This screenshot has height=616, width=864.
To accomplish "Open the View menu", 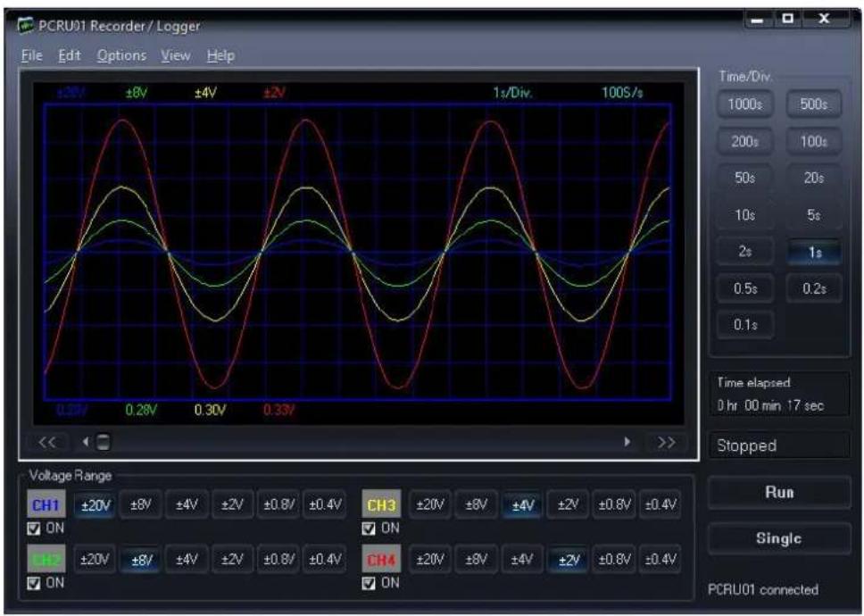I will click(176, 55).
